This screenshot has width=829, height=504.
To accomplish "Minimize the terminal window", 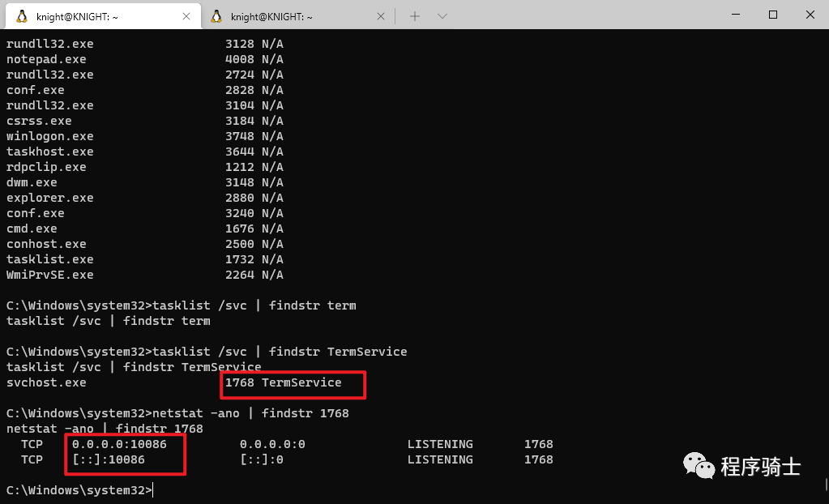I will (736, 15).
